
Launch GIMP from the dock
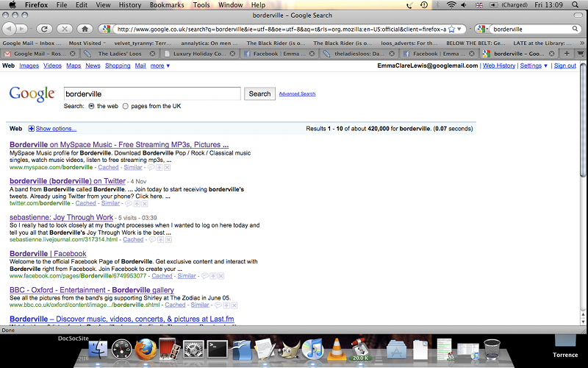[289, 349]
